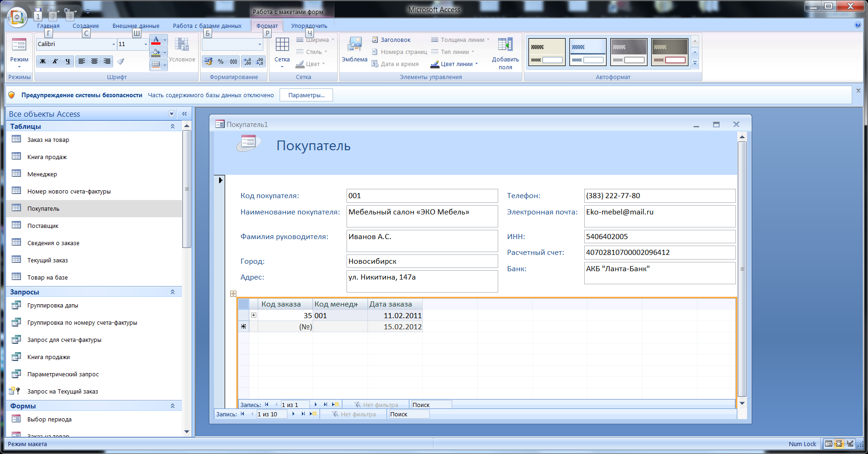Toggle italic formatting (К)
The height and width of the screenshot is (454, 868).
click(55, 61)
